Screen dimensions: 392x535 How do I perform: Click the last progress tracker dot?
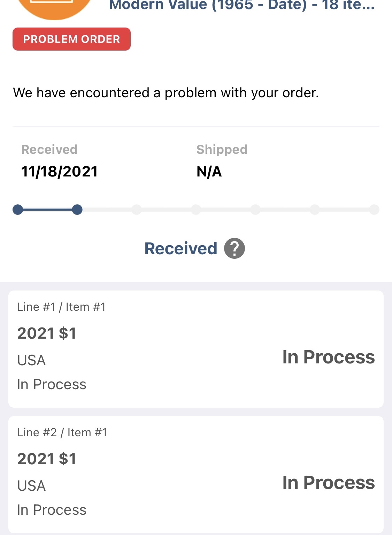(x=374, y=210)
